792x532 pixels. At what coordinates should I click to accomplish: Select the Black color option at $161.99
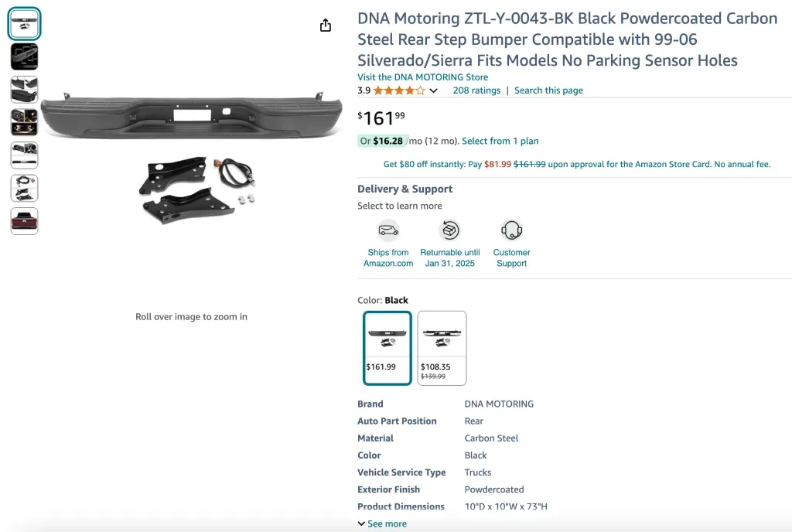tap(387, 347)
